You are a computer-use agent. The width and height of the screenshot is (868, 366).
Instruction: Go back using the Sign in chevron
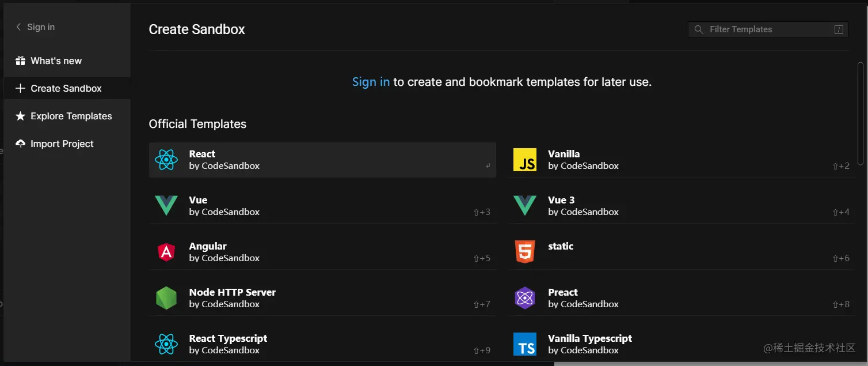pos(19,27)
